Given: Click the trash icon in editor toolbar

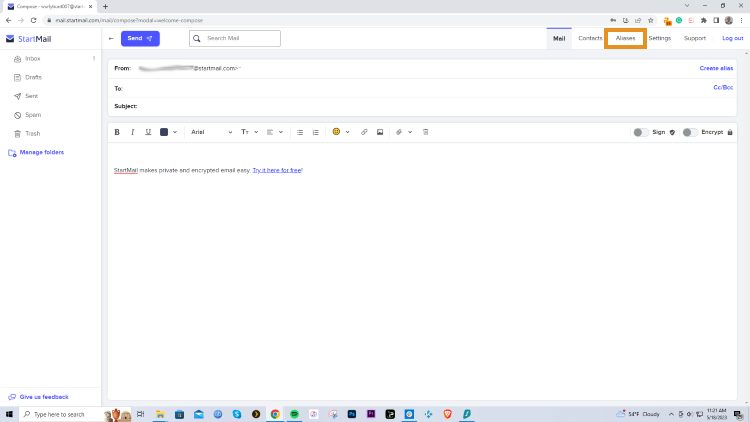Looking at the screenshot, I should pyautogui.click(x=426, y=132).
